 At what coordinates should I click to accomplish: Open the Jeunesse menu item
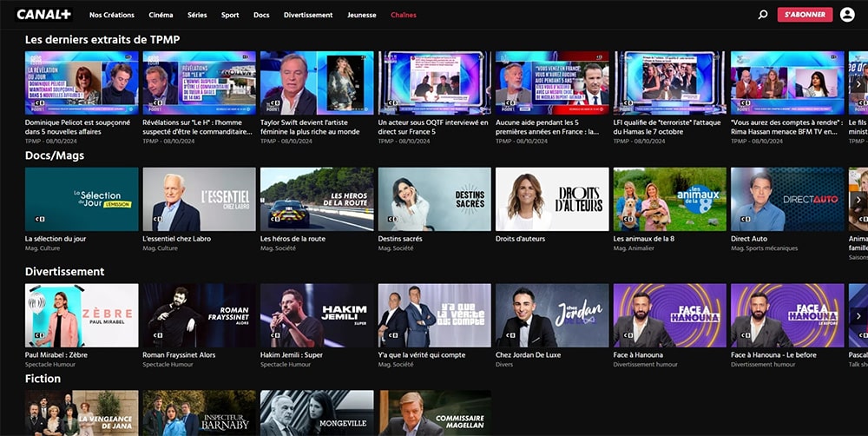pos(361,15)
